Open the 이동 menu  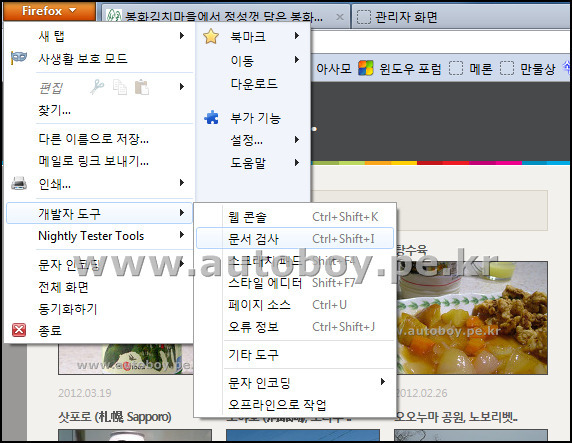[x=242, y=60]
